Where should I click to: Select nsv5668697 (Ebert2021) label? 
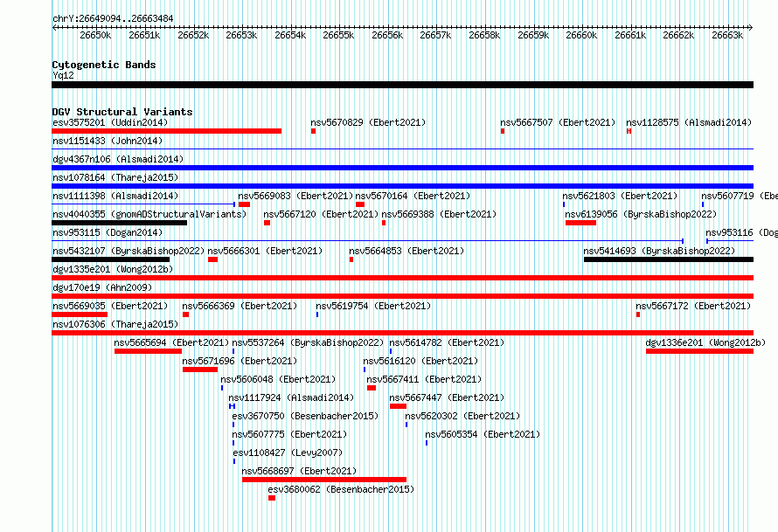tap(299, 471)
